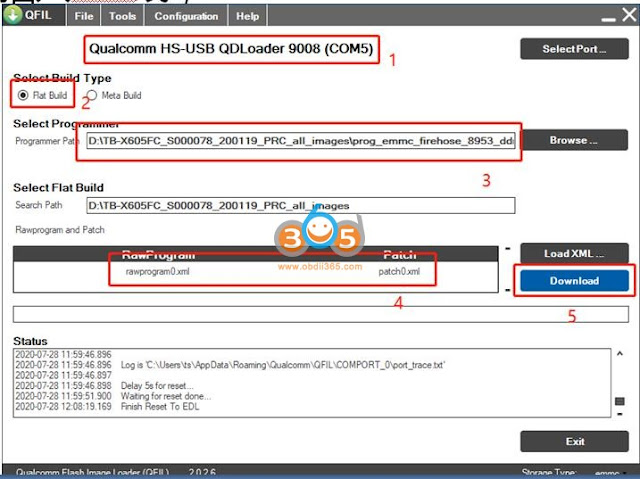This screenshot has height=479, width=640.
Task: Click the status log scrollbar thumb
Action: (620, 401)
